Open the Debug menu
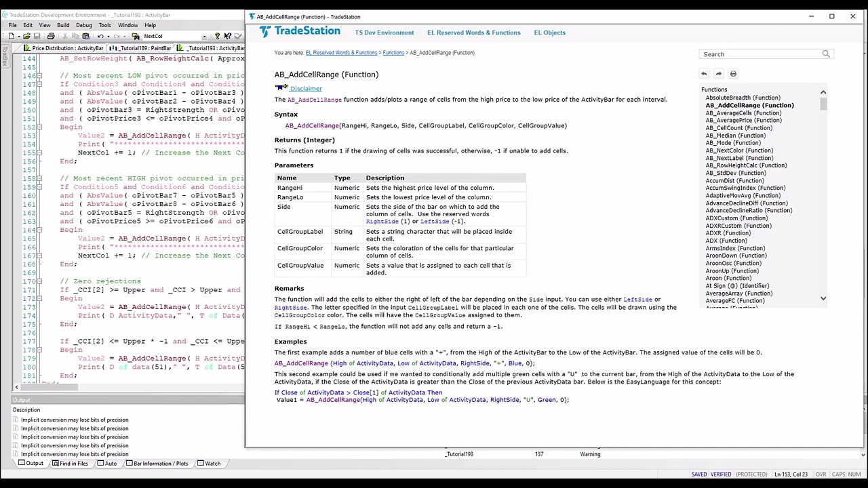Image resolution: width=868 pixels, height=488 pixels. click(x=84, y=25)
